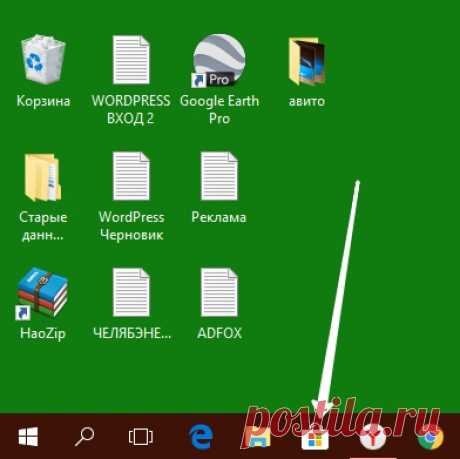The height and width of the screenshot is (459, 460).
Task: Launch Microsoft Edge from taskbar
Action: click(x=201, y=437)
